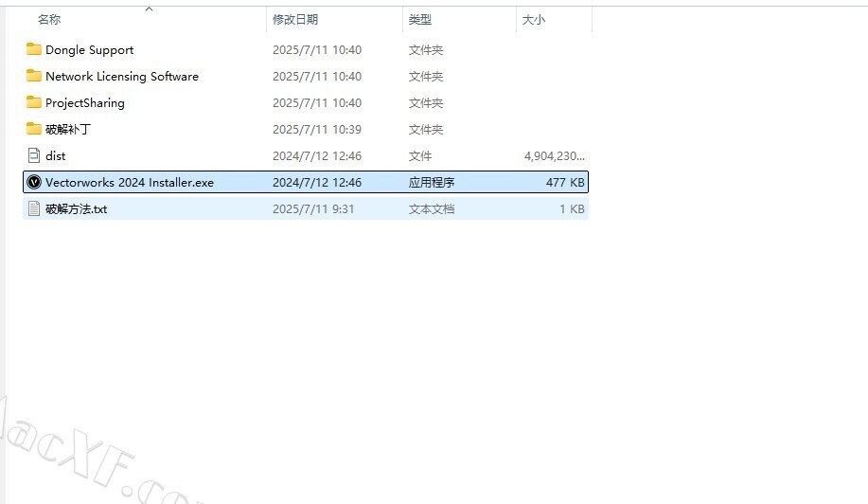Click the 应用程序 type cell
Viewport: 868px width, 504px height.
[x=432, y=182]
